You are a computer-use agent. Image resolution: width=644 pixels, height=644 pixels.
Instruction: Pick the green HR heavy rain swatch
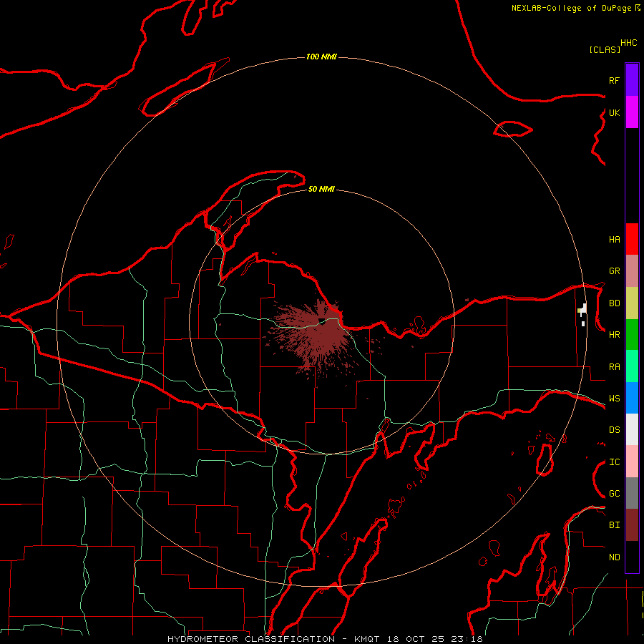[632, 335]
